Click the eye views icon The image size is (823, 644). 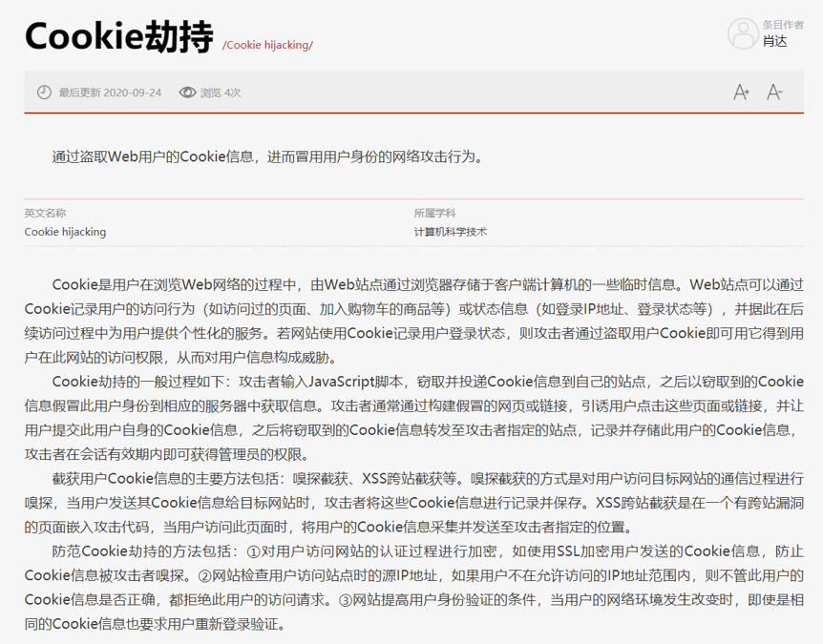[187, 93]
